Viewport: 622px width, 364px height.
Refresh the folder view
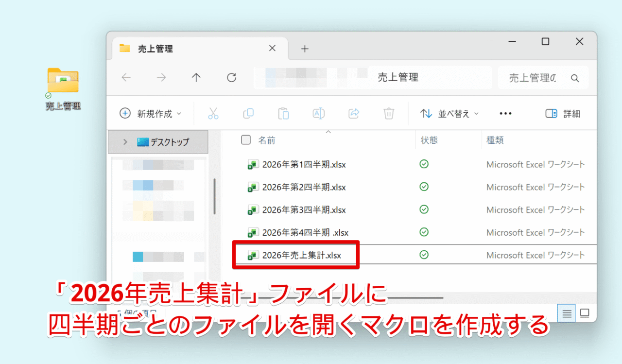point(231,78)
